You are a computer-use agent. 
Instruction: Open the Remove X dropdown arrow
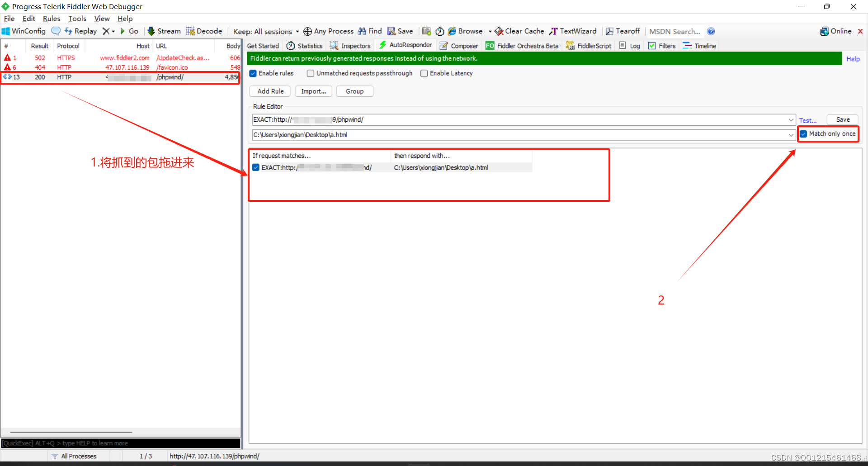click(x=113, y=31)
